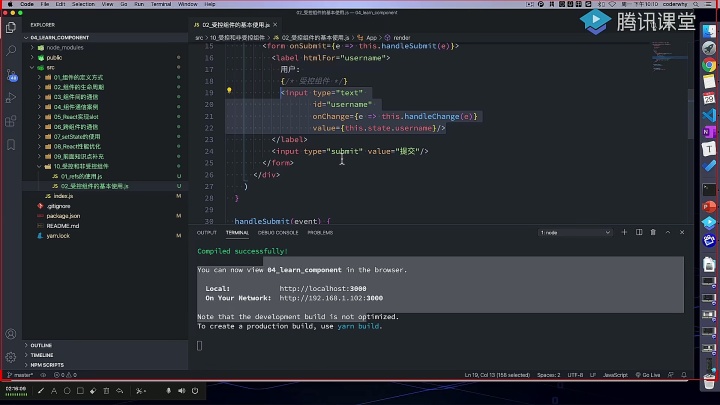Select the eraser tool in recording toolbar
Image resolution: width=720 pixels, height=405 pixels.
pos(93,391)
